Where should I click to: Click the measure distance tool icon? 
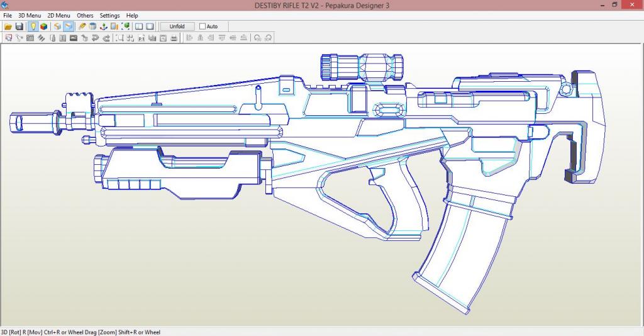pos(85,38)
